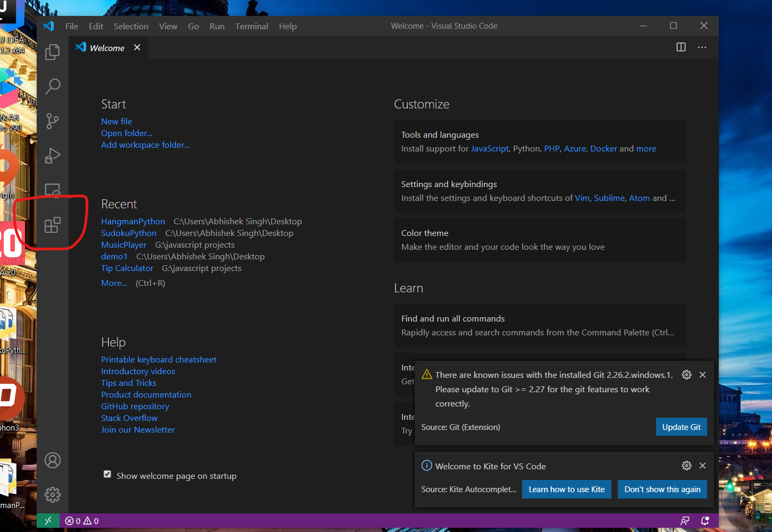Open the Explorer view in activity bar

coord(53,52)
